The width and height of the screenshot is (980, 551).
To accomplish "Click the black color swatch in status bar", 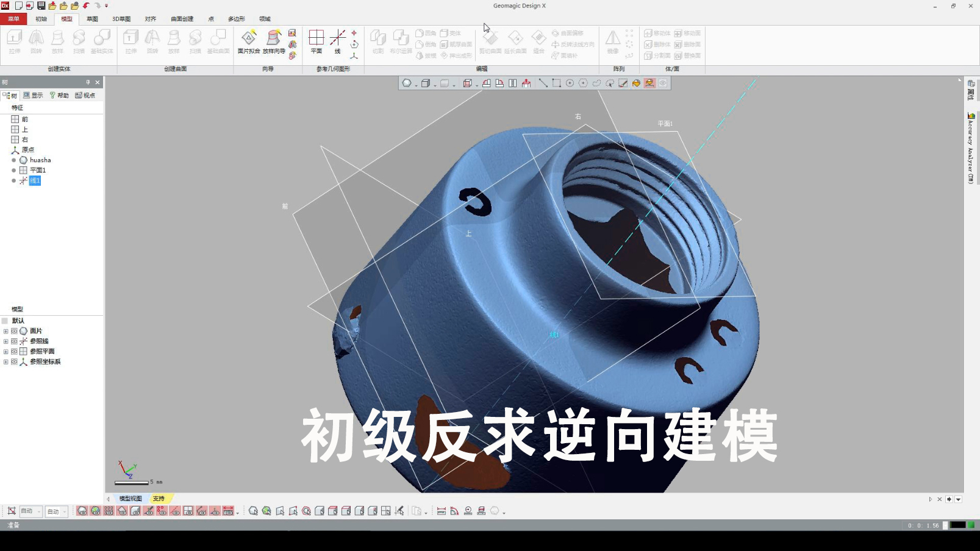I will point(957,525).
